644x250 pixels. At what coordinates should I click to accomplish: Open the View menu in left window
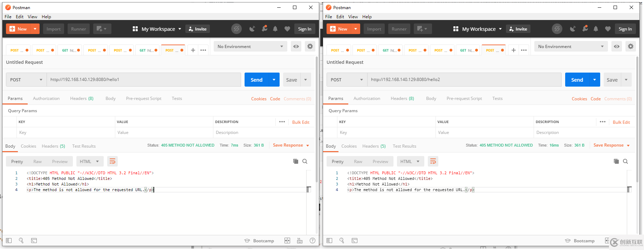[x=33, y=16]
